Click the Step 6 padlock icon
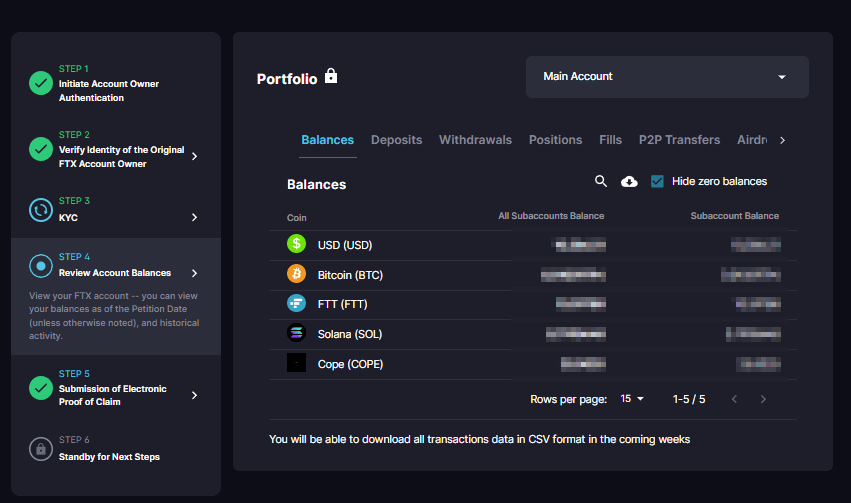The image size is (851, 503). tap(41, 449)
